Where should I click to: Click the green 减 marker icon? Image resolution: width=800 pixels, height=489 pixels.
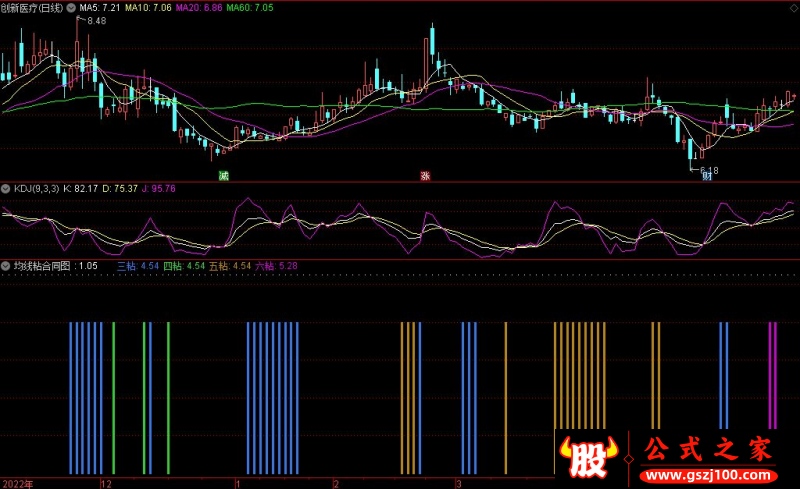(x=224, y=175)
